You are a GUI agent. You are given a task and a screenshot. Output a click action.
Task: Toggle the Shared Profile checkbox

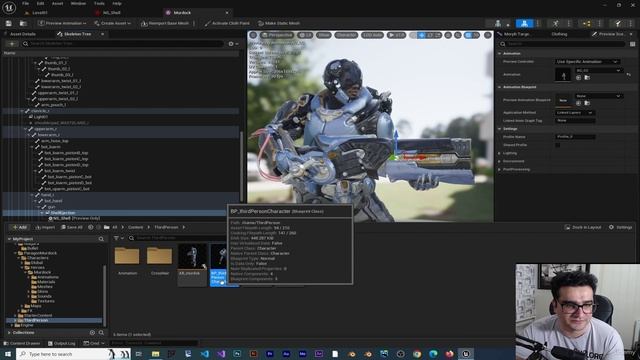(558, 145)
